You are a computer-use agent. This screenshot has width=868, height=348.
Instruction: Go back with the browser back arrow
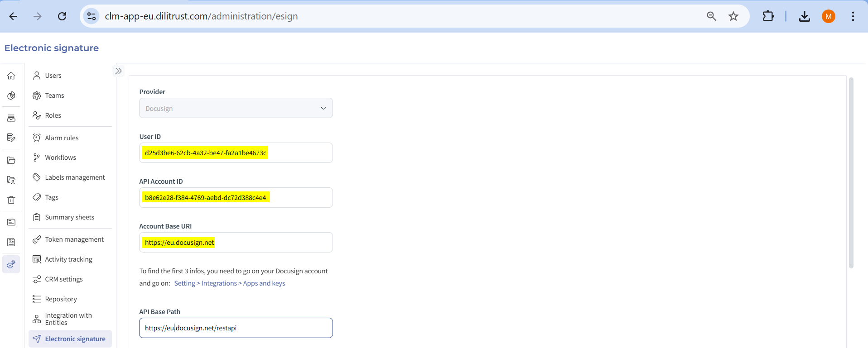[13, 16]
